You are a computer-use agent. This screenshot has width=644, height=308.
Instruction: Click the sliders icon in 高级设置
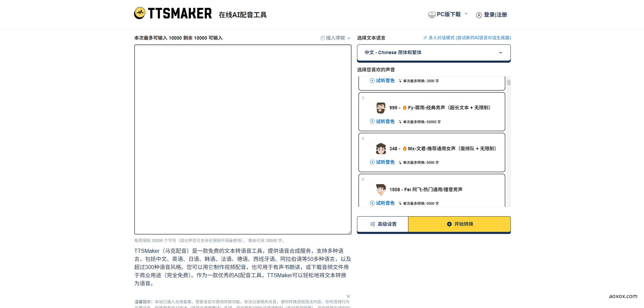tap(373, 224)
